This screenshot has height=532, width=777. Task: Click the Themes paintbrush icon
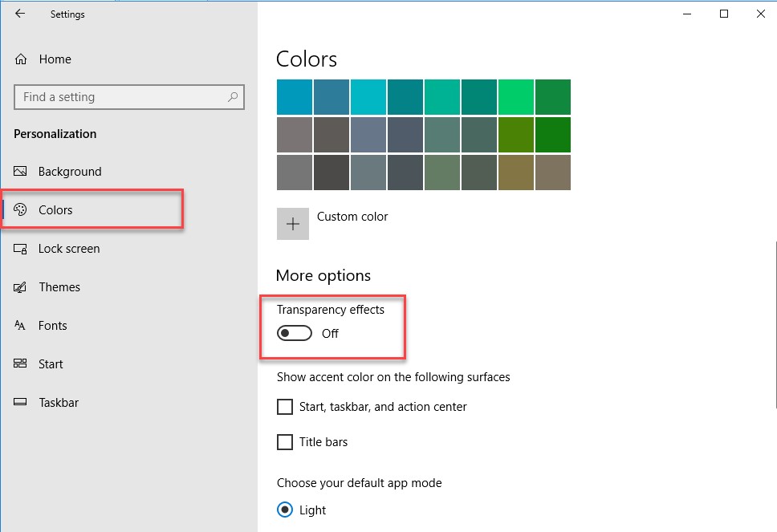(21, 287)
